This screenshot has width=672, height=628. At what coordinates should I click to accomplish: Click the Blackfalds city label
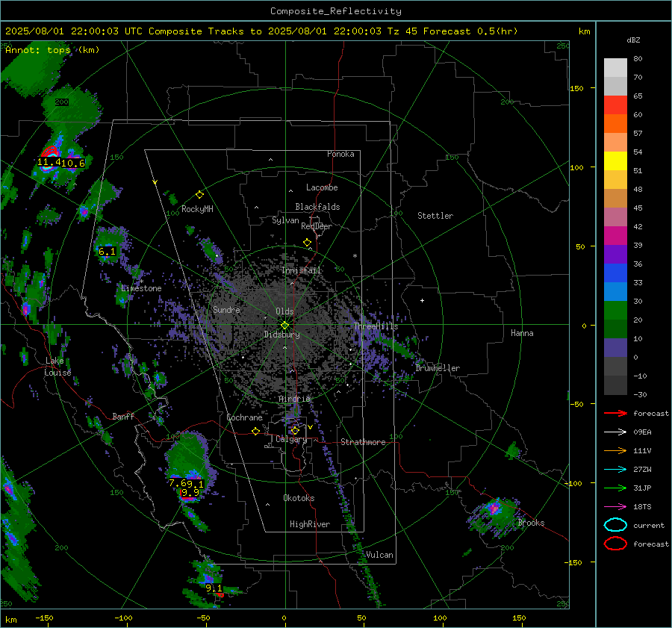coord(317,207)
